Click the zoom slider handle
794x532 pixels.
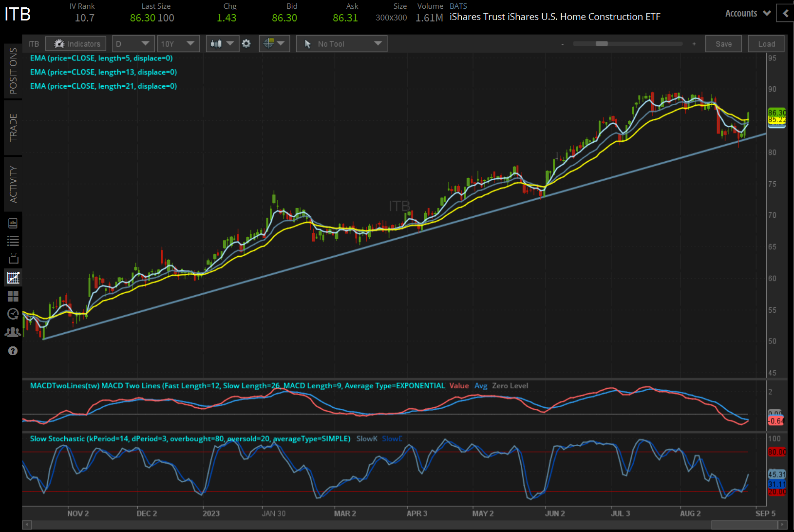click(602, 44)
